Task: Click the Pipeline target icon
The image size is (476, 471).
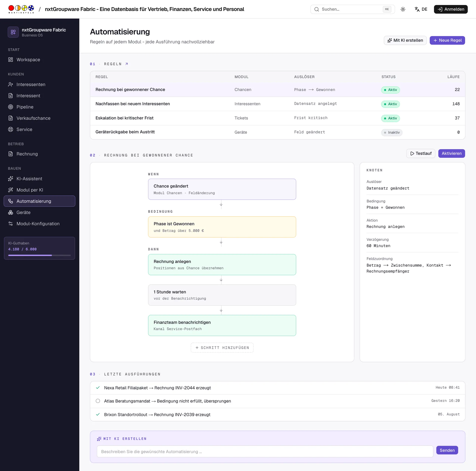Action: point(10,107)
